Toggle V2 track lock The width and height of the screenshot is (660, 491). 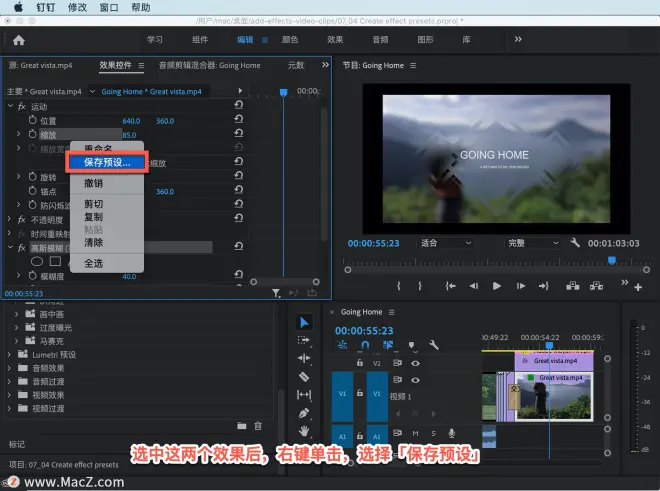tap(359, 363)
